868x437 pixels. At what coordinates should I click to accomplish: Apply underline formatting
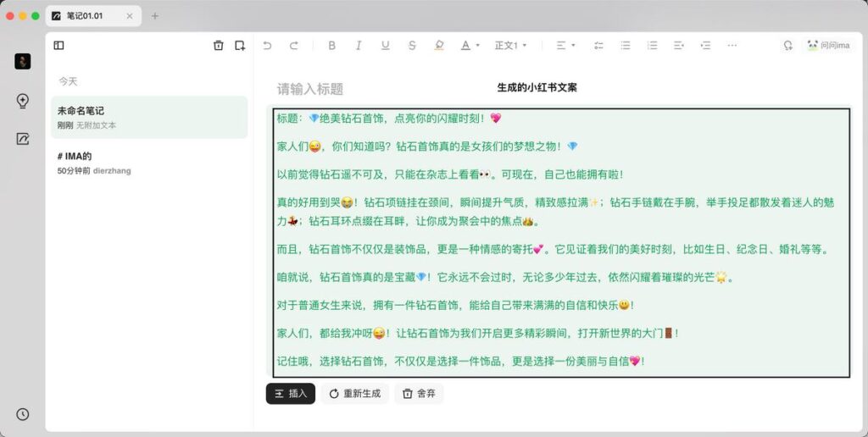tap(386, 46)
